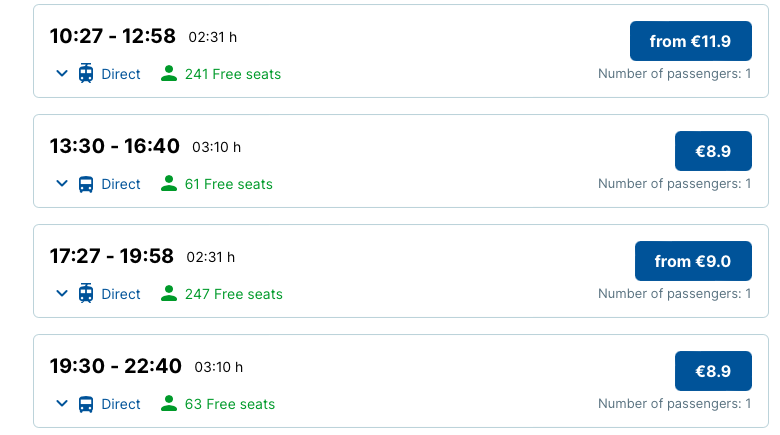
Task: Click the bus icon for 19:30 departure
Action: [x=86, y=404]
